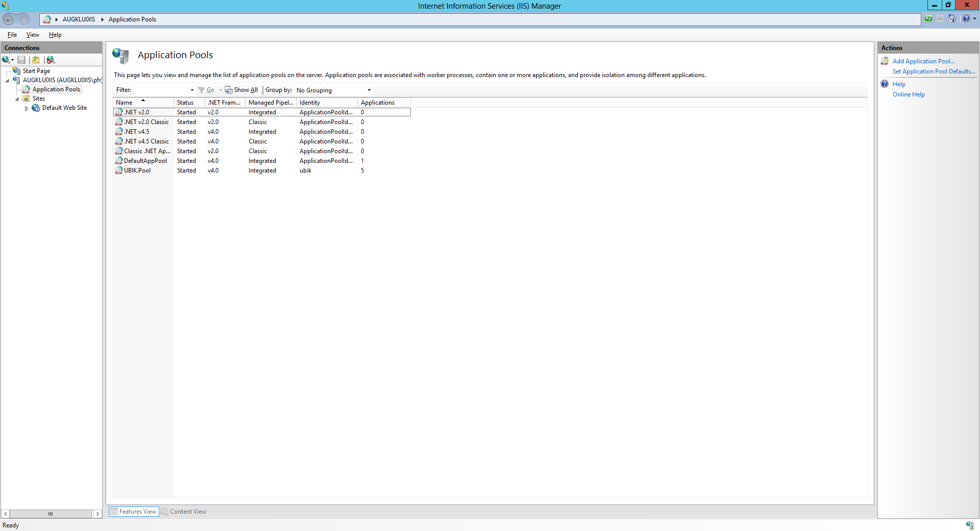This screenshot has height=531, width=980.
Task: Sort by the Status column header
Action: (x=185, y=103)
